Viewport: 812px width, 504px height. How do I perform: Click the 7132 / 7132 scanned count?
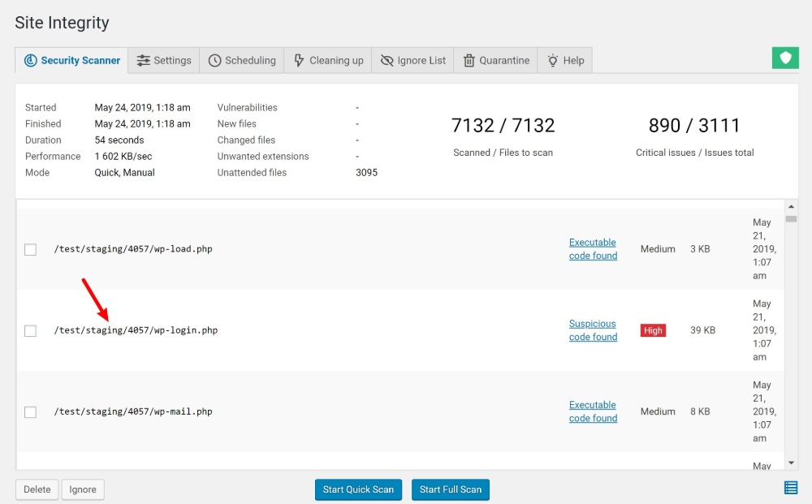[x=503, y=126]
